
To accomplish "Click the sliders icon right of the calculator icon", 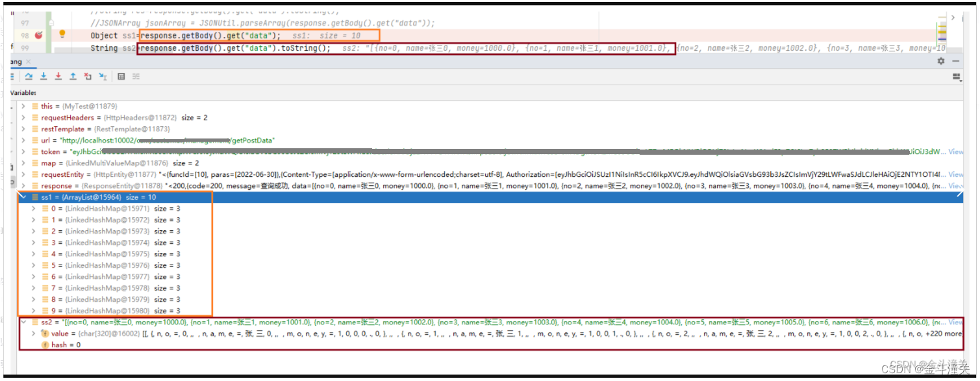I will (135, 76).
